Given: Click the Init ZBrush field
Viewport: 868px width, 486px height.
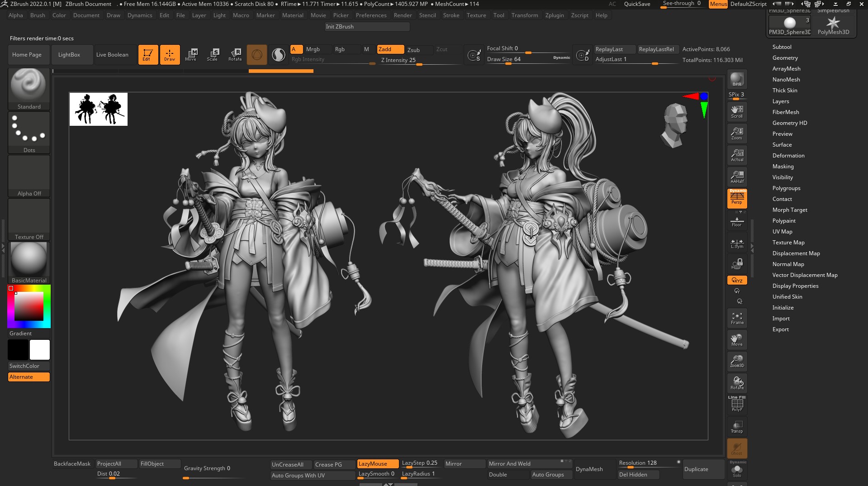Looking at the screenshot, I should (x=367, y=27).
